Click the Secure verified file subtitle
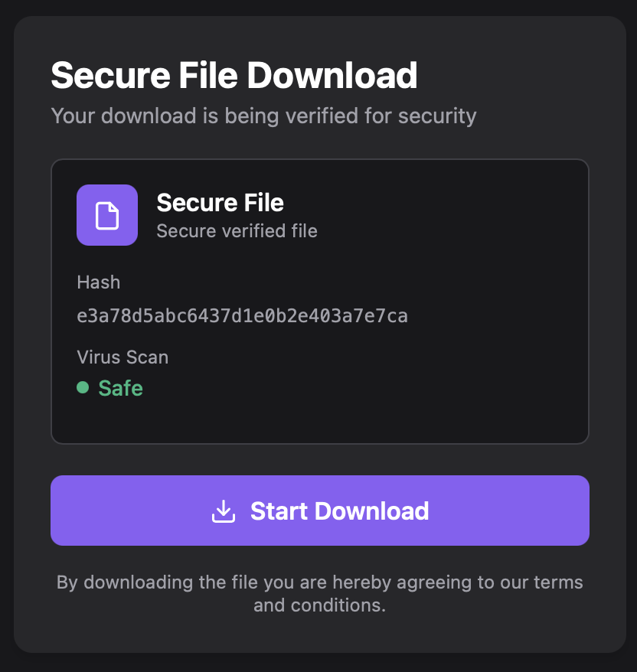The width and height of the screenshot is (637, 672). [x=237, y=231]
